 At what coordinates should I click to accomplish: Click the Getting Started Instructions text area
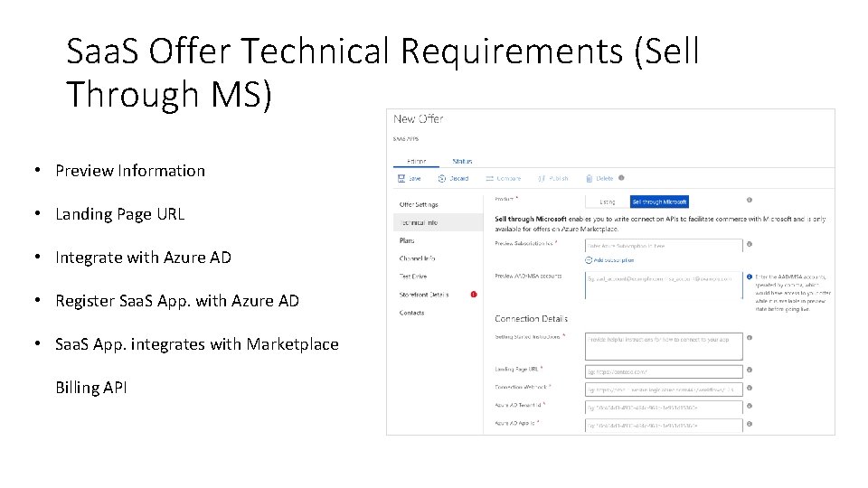click(x=664, y=346)
